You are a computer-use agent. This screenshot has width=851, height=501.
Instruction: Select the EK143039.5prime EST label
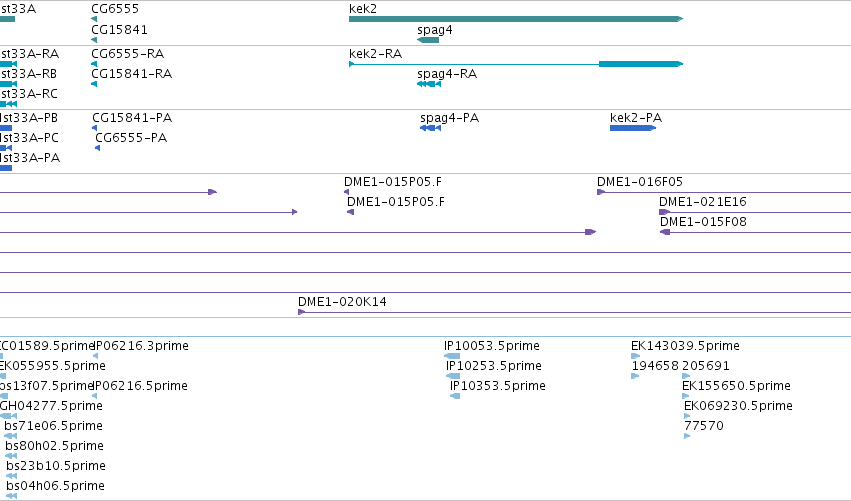click(x=685, y=346)
